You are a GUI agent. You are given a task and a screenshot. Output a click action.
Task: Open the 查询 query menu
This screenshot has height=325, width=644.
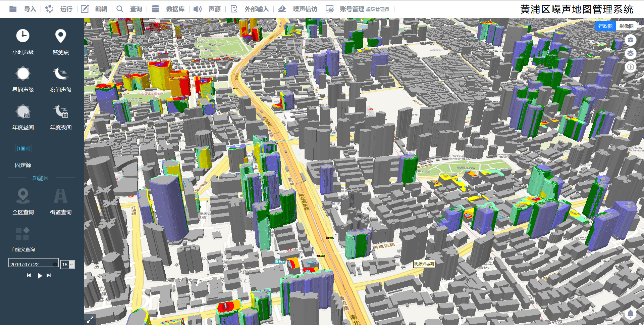pos(136,9)
